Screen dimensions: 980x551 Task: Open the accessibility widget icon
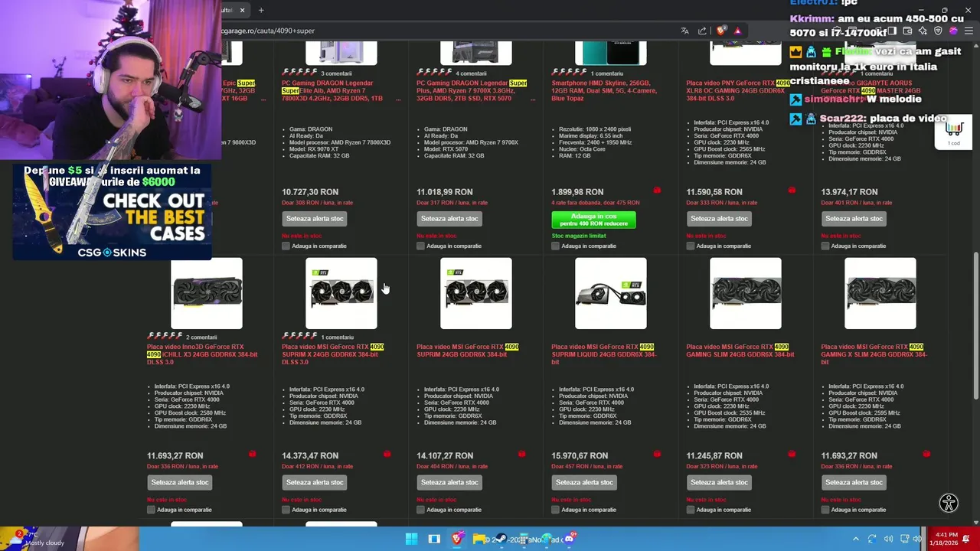coord(949,503)
